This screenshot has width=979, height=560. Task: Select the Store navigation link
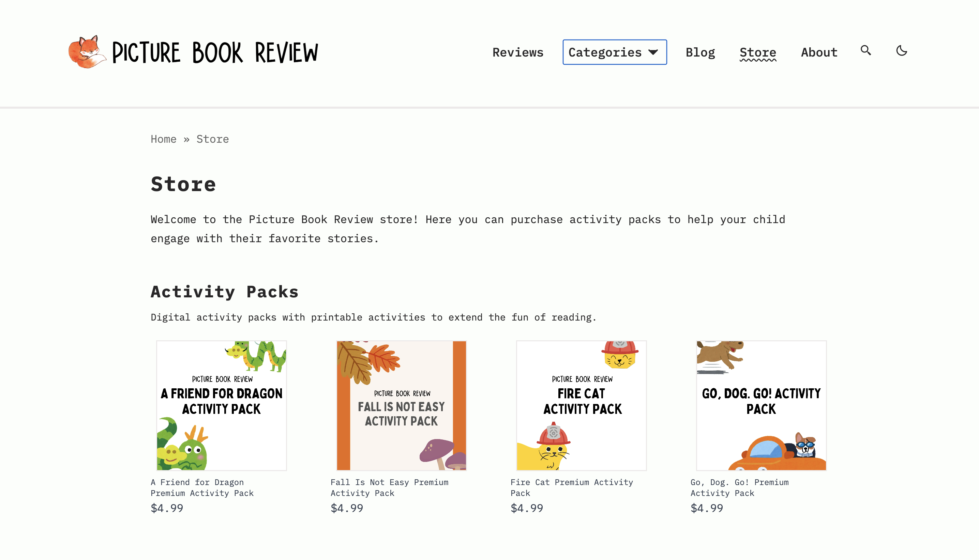coord(757,52)
